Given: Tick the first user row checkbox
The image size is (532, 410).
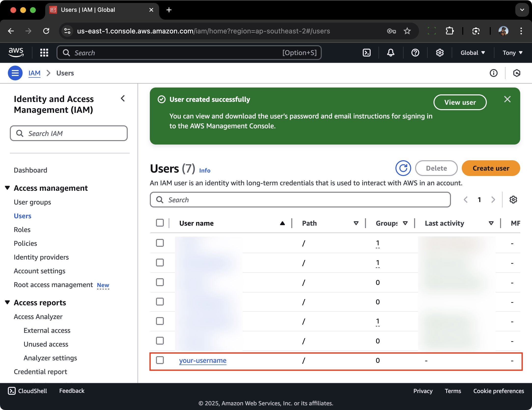Looking at the screenshot, I should coord(160,243).
